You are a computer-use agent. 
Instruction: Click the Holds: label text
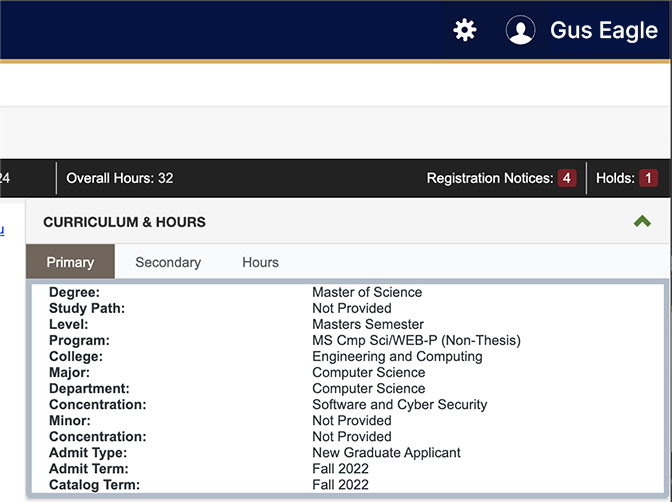pos(615,178)
